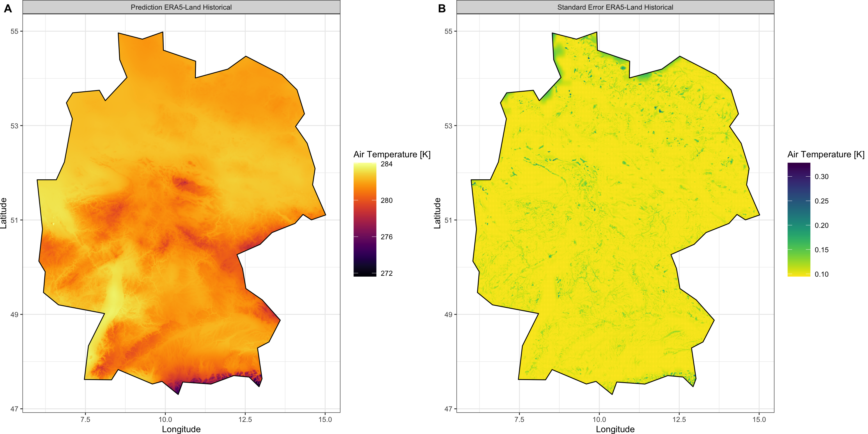Click the left map's Longitude axis title
Image resolution: width=868 pixels, height=434 pixels.
click(181, 429)
